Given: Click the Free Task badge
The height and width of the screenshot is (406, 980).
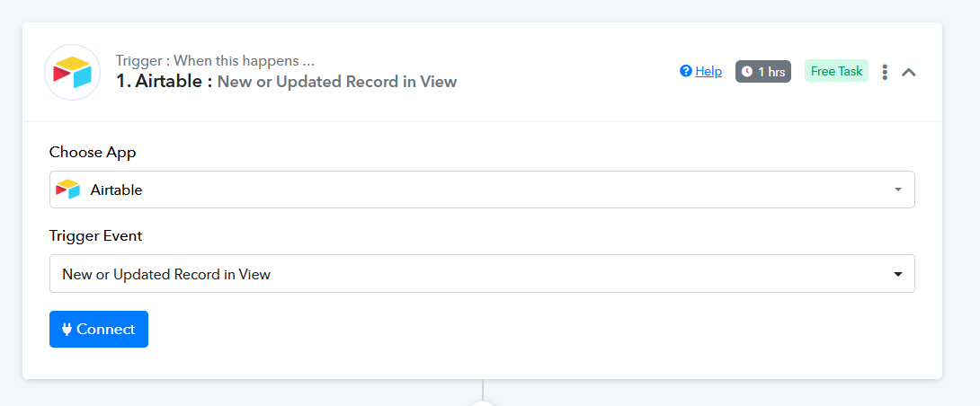Looking at the screenshot, I should pyautogui.click(x=836, y=71).
